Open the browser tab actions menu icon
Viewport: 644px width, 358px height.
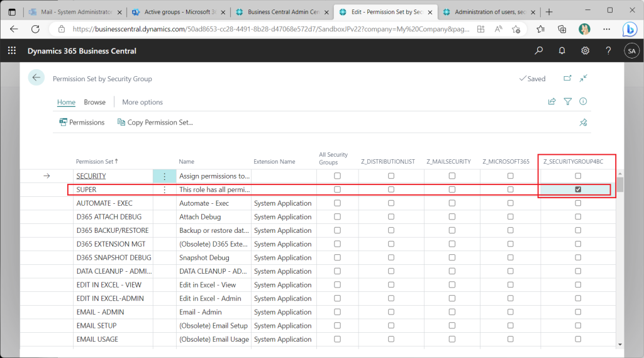pos(12,12)
